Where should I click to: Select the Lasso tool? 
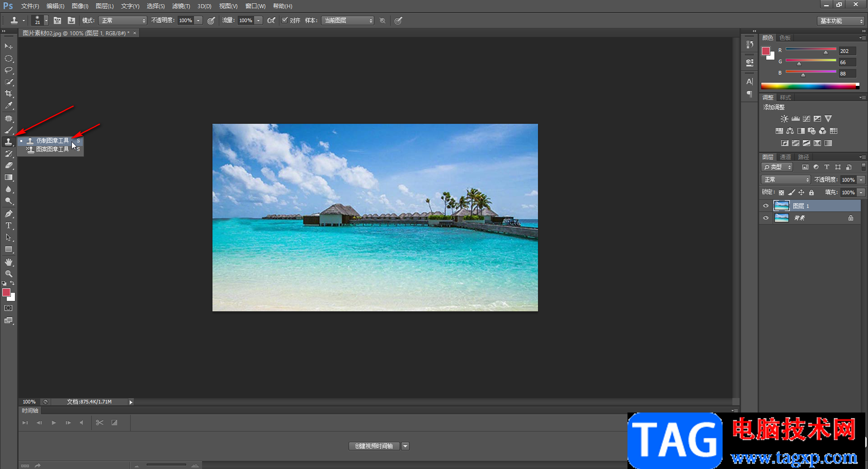[9, 70]
